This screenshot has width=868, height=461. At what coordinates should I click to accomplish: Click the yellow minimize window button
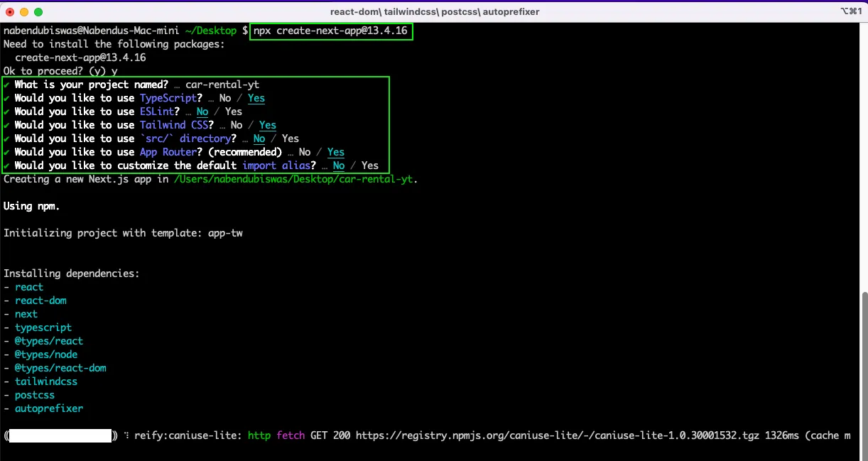tap(24, 12)
